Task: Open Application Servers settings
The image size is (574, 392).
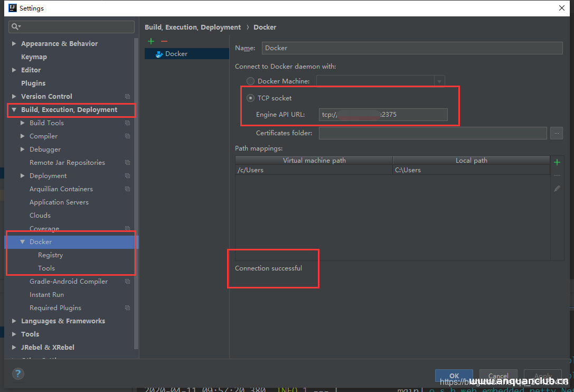Action: click(x=59, y=202)
